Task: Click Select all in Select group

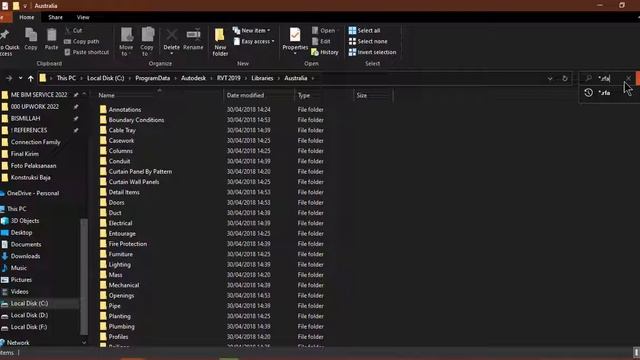Action: pyautogui.click(x=364, y=31)
